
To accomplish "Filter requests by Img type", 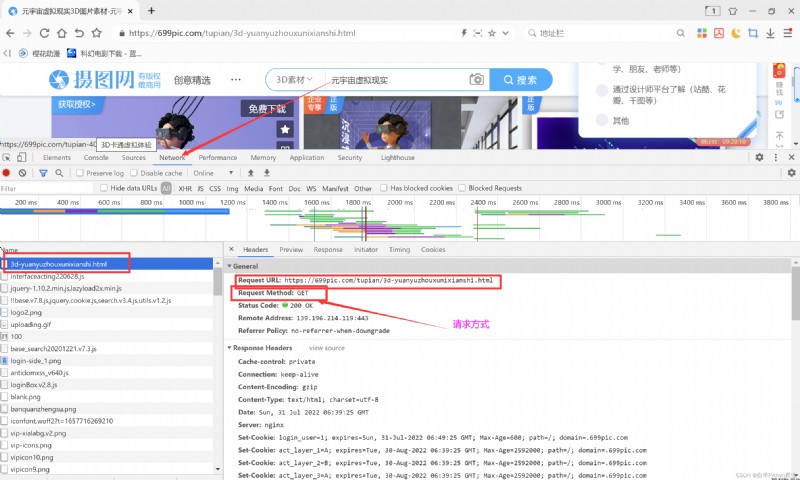I will (232, 188).
